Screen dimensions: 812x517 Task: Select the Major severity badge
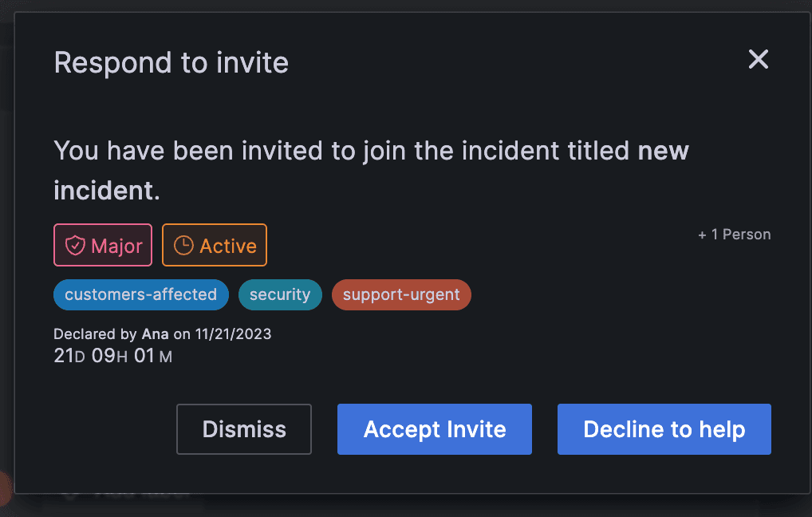tap(103, 245)
